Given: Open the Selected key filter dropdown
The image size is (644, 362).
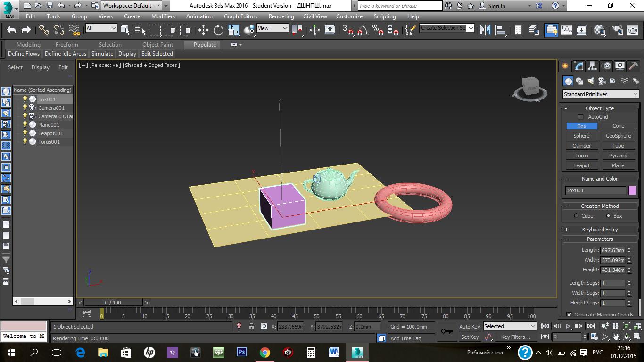Looking at the screenshot, I should tap(510, 326).
